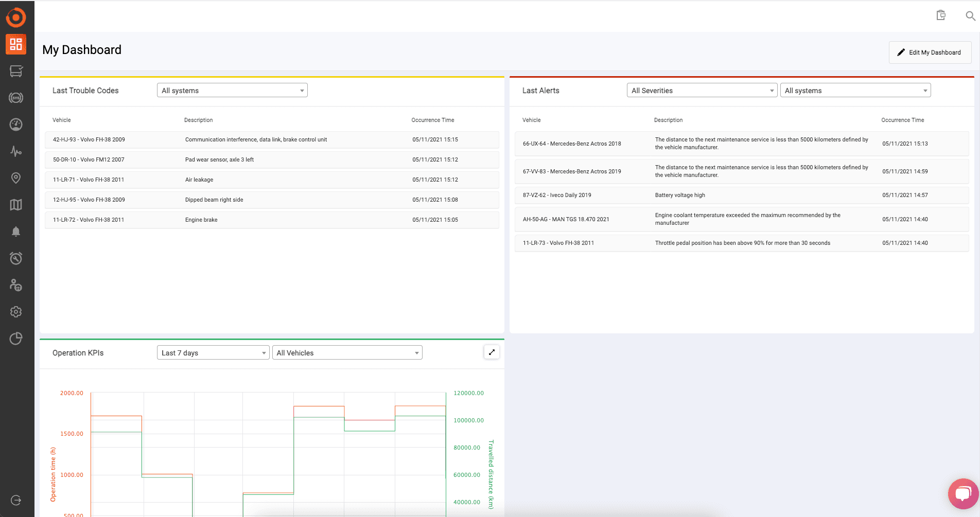This screenshot has width=980, height=517.
Task: Click 'Pad wear sensor, axle 3 left' description
Action: [x=219, y=159]
